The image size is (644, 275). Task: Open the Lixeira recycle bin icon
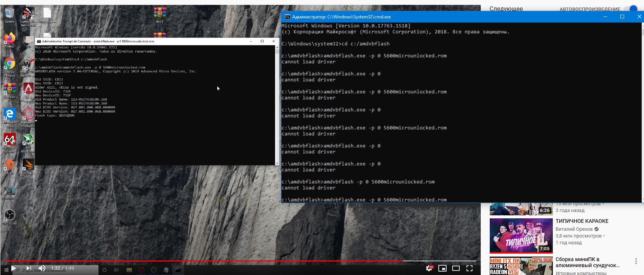(x=9, y=15)
